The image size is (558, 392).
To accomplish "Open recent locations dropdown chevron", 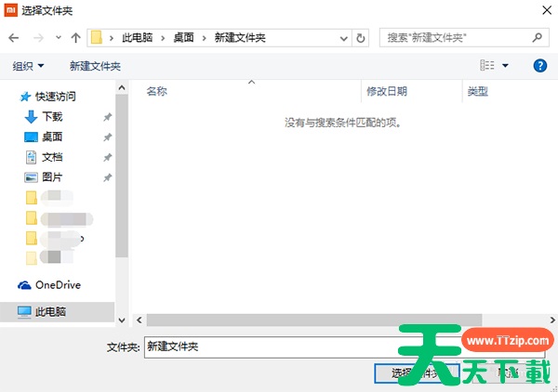I will click(59, 37).
